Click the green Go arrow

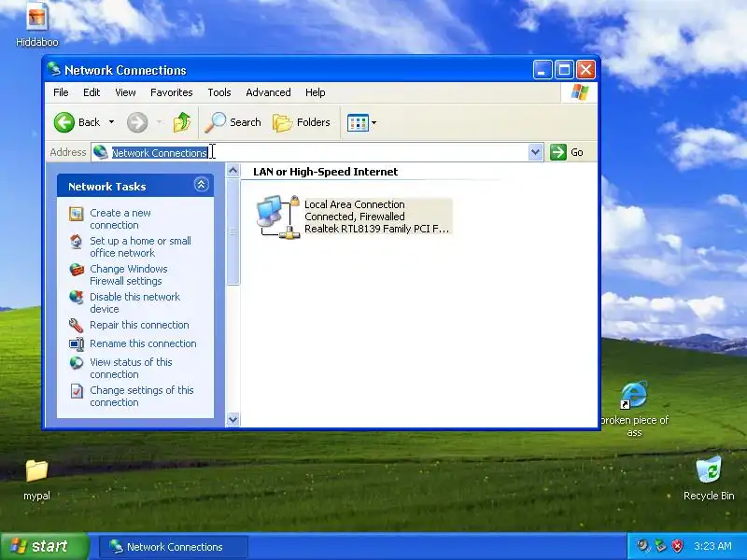[557, 152]
